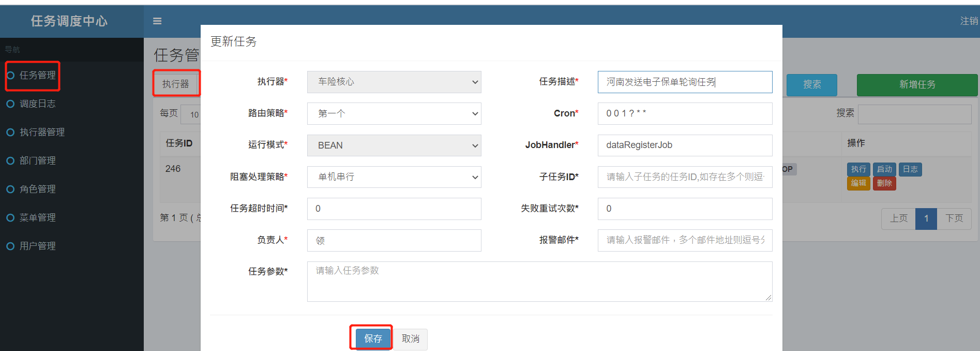980x351 pixels.
Task: Click the 取消 button
Action: [411, 339]
